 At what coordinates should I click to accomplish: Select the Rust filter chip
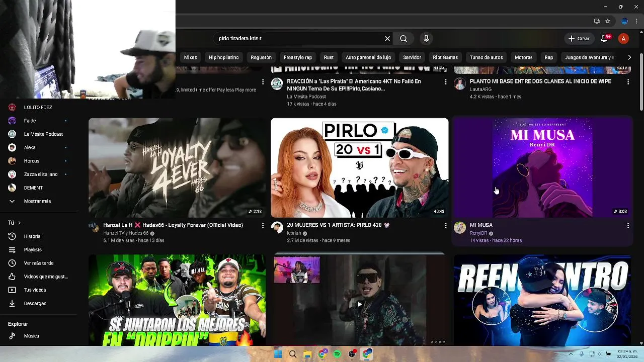pyautogui.click(x=329, y=57)
